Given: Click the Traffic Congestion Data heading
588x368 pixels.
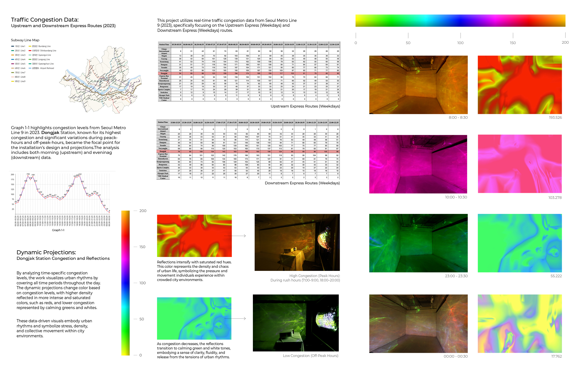Looking at the screenshot, I should [45, 20].
